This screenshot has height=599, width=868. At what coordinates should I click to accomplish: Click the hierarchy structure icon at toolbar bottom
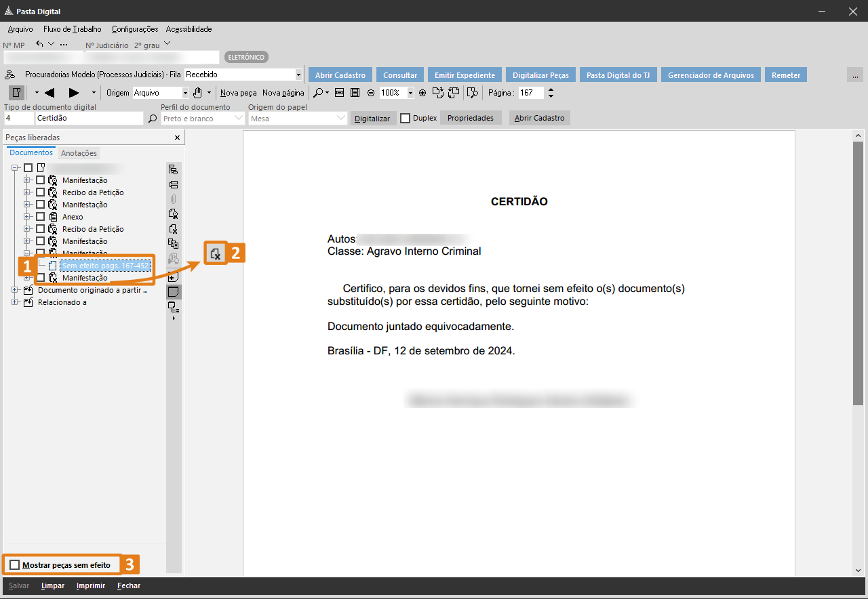(x=174, y=308)
